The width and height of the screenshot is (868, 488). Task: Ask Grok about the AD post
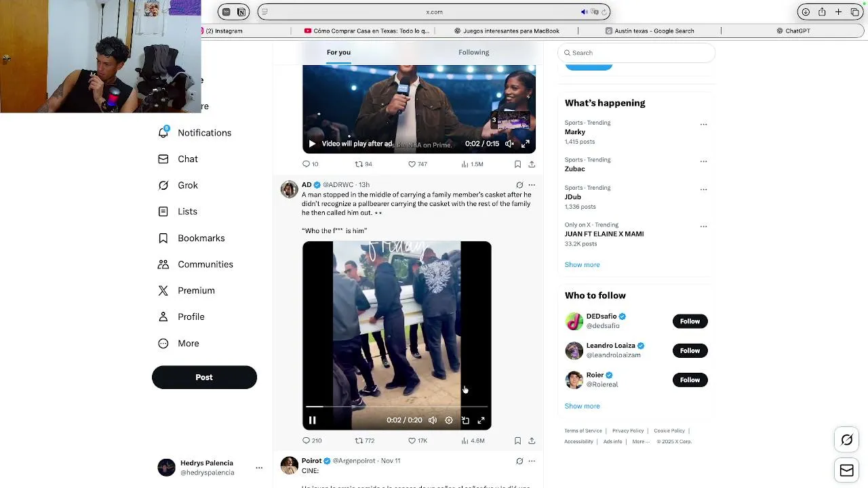(x=519, y=184)
